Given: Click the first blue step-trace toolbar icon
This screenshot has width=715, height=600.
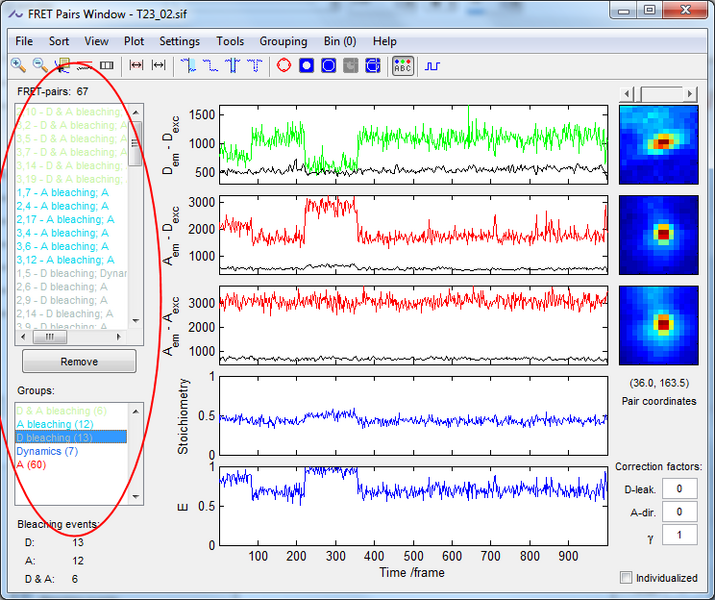Looking at the screenshot, I should point(189,65).
